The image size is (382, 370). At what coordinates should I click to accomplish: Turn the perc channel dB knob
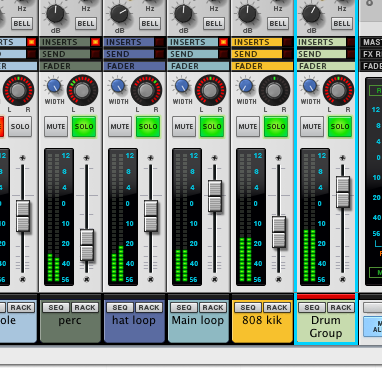pos(56,14)
